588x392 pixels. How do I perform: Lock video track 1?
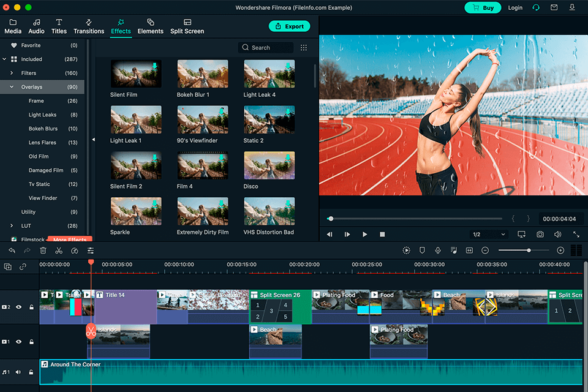pyautogui.click(x=31, y=342)
